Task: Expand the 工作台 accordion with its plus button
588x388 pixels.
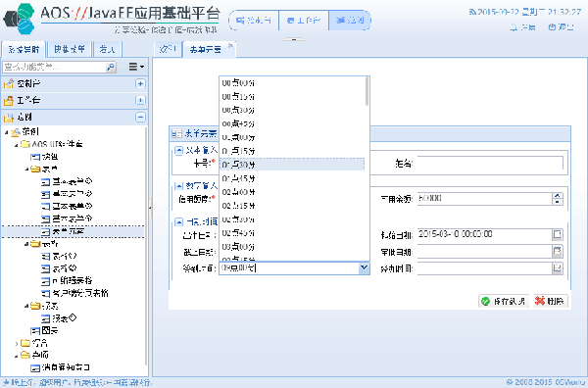Action: pyautogui.click(x=140, y=101)
